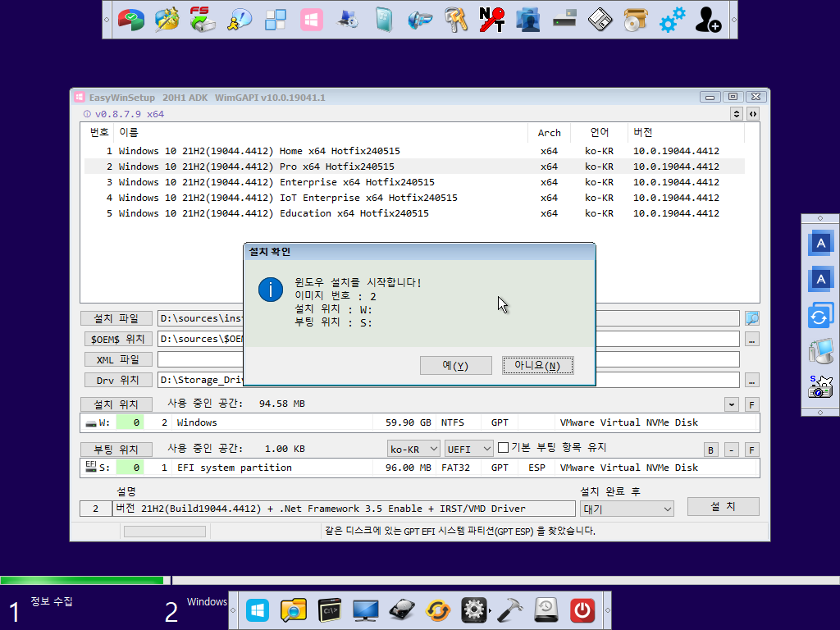Click the up-down stepper near version label
The width and height of the screenshot is (840, 630).
pyautogui.click(x=737, y=114)
